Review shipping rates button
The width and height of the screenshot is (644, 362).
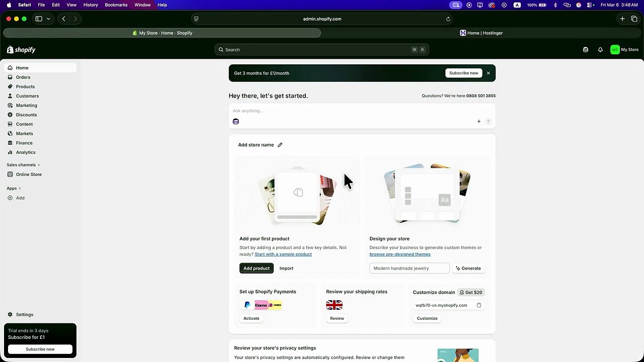click(x=337, y=318)
